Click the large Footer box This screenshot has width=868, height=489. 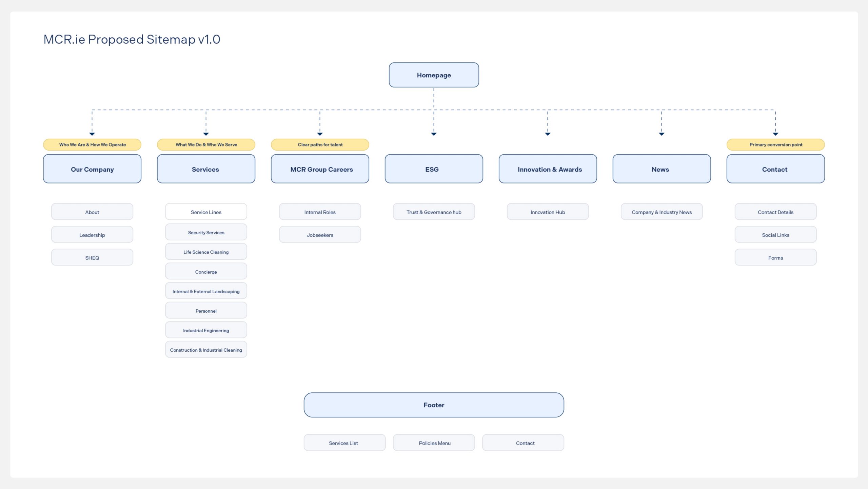coord(434,405)
